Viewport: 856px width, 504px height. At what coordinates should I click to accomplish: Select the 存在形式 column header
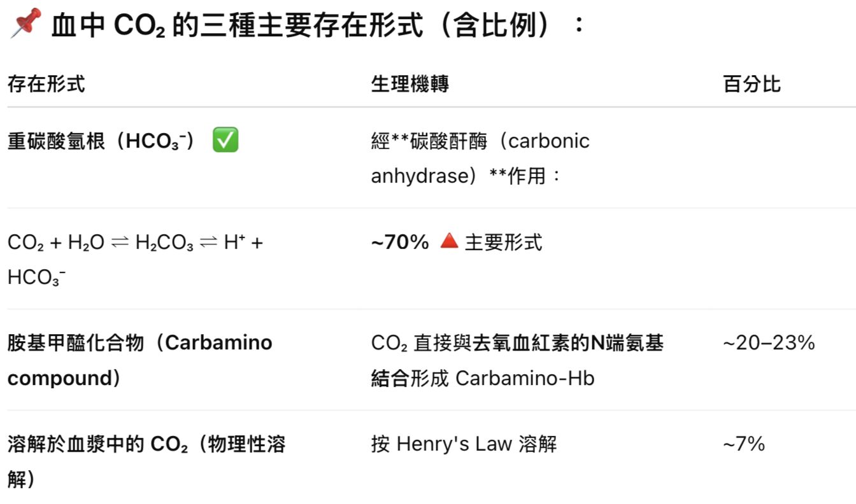coord(46,84)
